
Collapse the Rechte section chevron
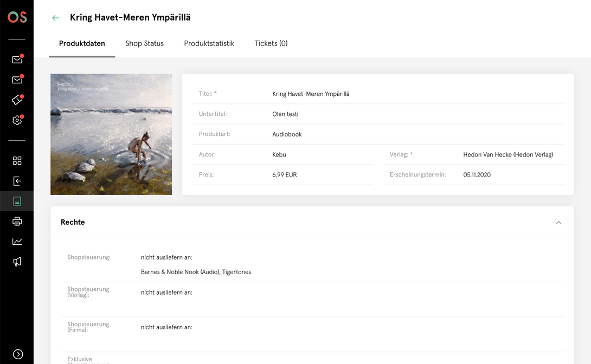point(558,223)
